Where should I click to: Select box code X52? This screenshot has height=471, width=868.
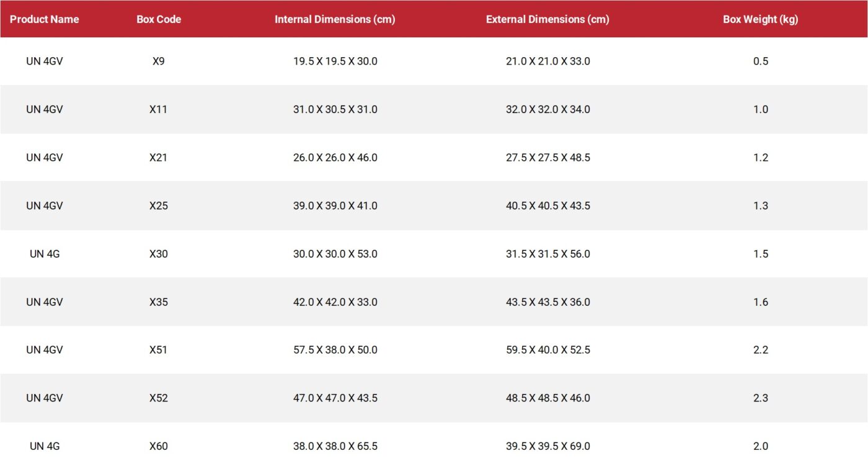pos(159,398)
